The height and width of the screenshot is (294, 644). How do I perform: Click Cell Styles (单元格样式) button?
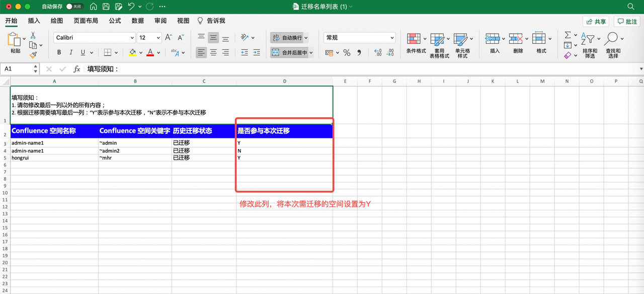(x=462, y=45)
